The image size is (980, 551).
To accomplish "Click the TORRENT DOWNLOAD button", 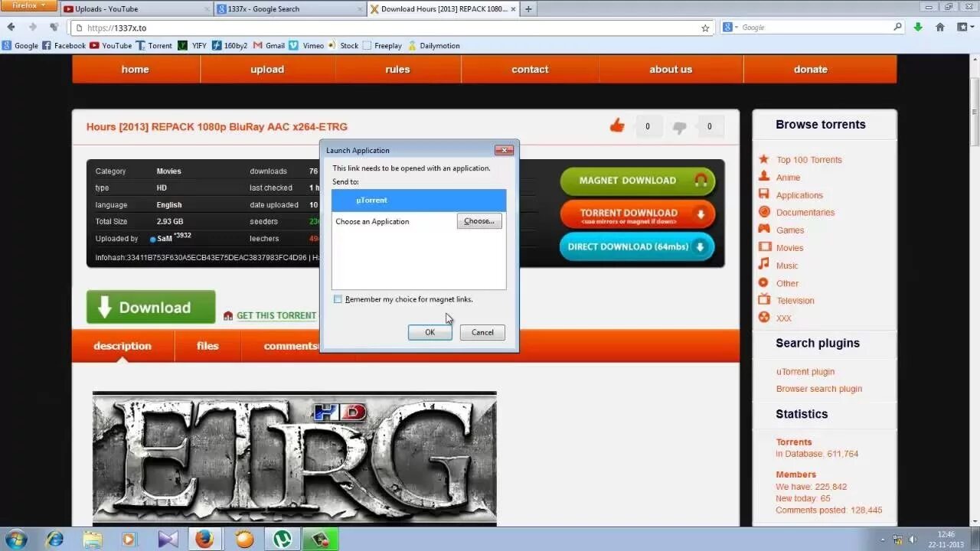I will pos(638,214).
